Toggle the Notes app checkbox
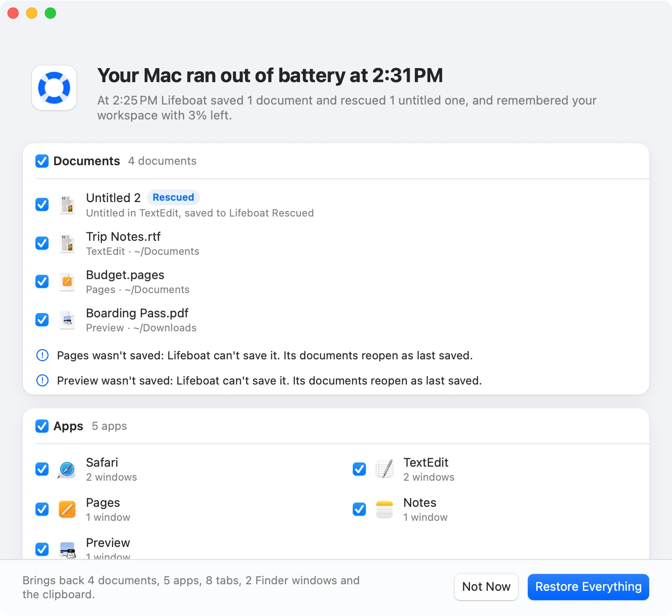The image size is (672, 616). point(359,509)
